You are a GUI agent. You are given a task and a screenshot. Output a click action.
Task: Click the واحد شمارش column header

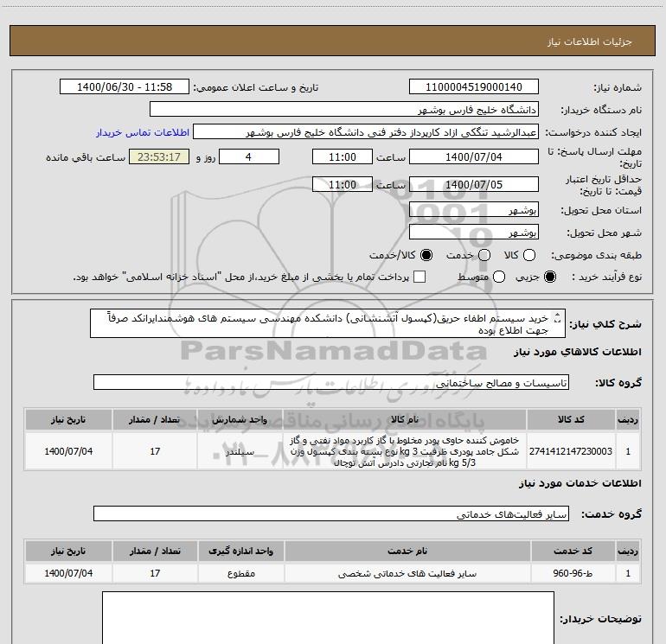point(240,419)
